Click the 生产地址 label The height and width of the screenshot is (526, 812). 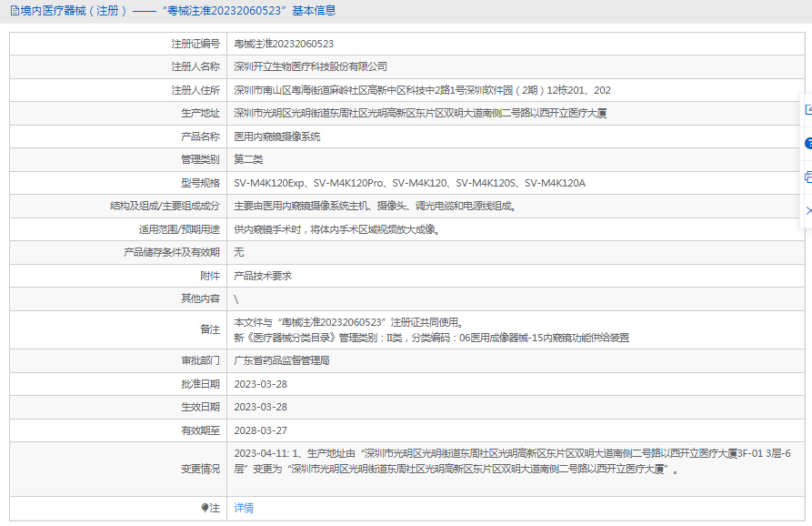pos(200,113)
